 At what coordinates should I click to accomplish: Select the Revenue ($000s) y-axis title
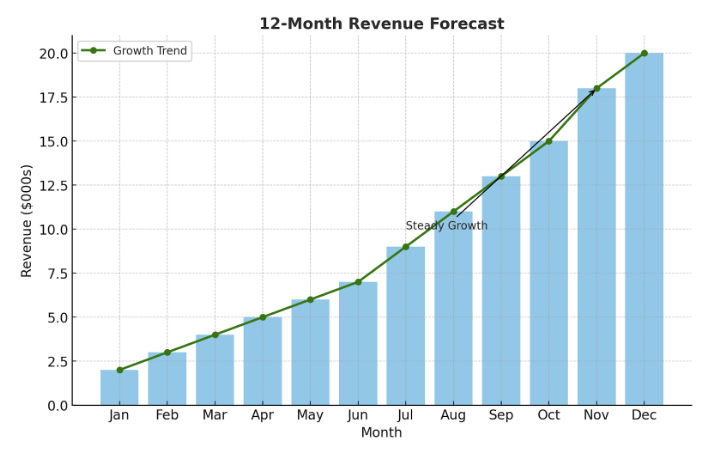(x=27, y=220)
